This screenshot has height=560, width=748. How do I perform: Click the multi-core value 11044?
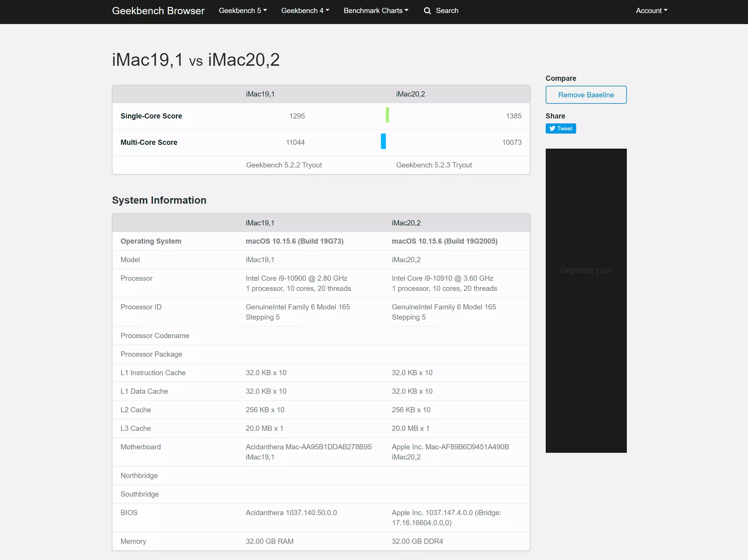[295, 142]
